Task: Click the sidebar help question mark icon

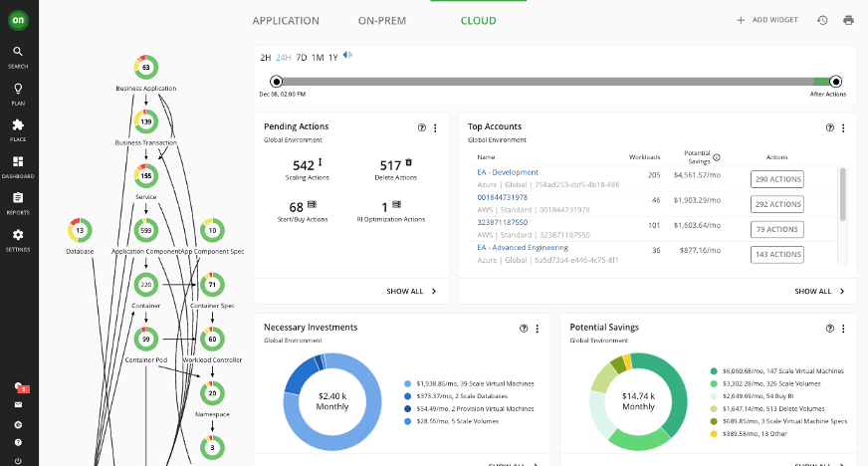Action: (x=18, y=442)
